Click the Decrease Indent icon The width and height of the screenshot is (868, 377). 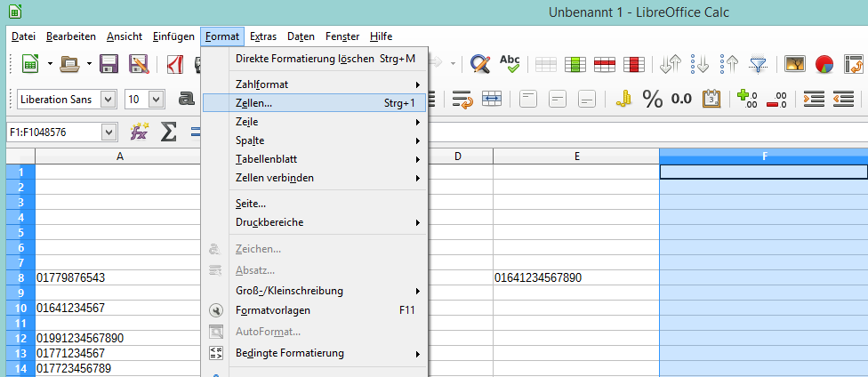(x=843, y=100)
